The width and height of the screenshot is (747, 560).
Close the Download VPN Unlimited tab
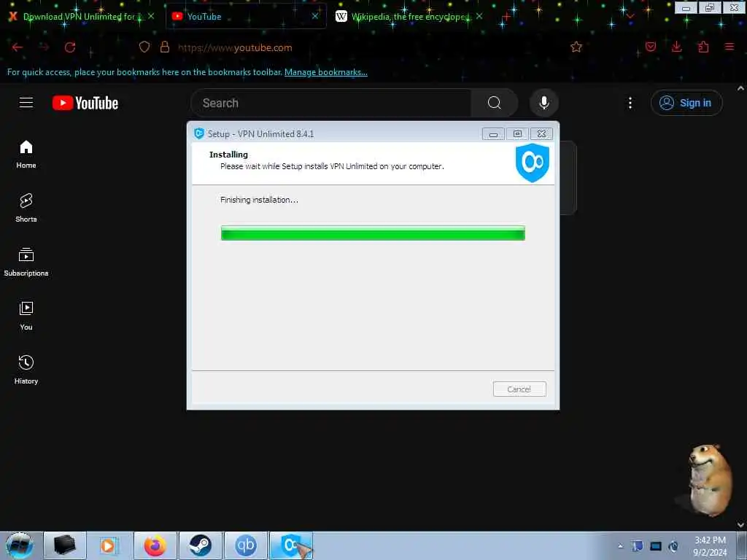[151, 16]
